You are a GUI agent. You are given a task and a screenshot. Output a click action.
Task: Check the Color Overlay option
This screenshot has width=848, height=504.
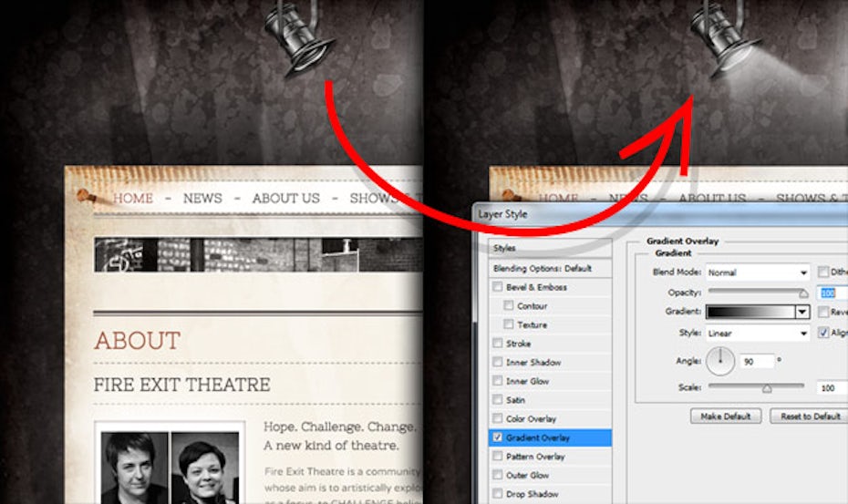pos(497,418)
